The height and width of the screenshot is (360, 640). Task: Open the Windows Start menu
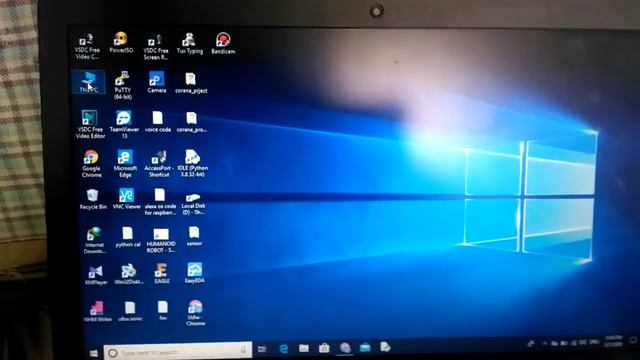coord(93,353)
